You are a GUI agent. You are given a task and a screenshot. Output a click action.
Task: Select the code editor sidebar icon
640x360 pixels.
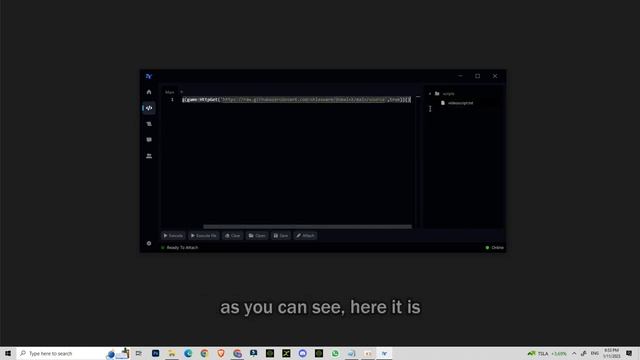coord(149,108)
